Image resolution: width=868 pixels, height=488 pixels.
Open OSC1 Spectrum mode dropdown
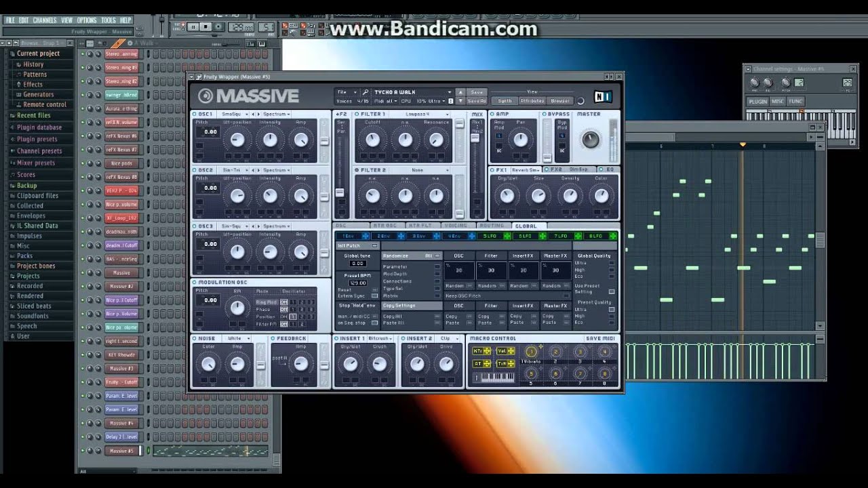[275, 114]
